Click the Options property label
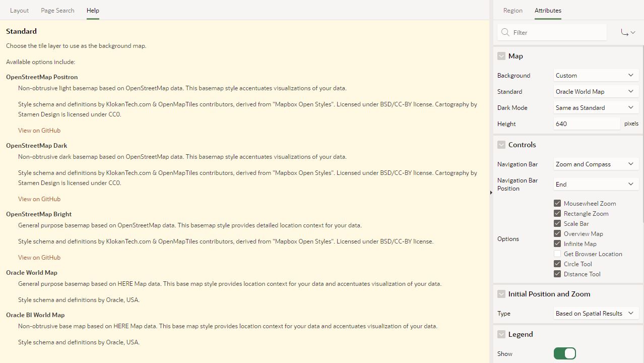Viewport: 644px width, 363px height. tap(508, 238)
